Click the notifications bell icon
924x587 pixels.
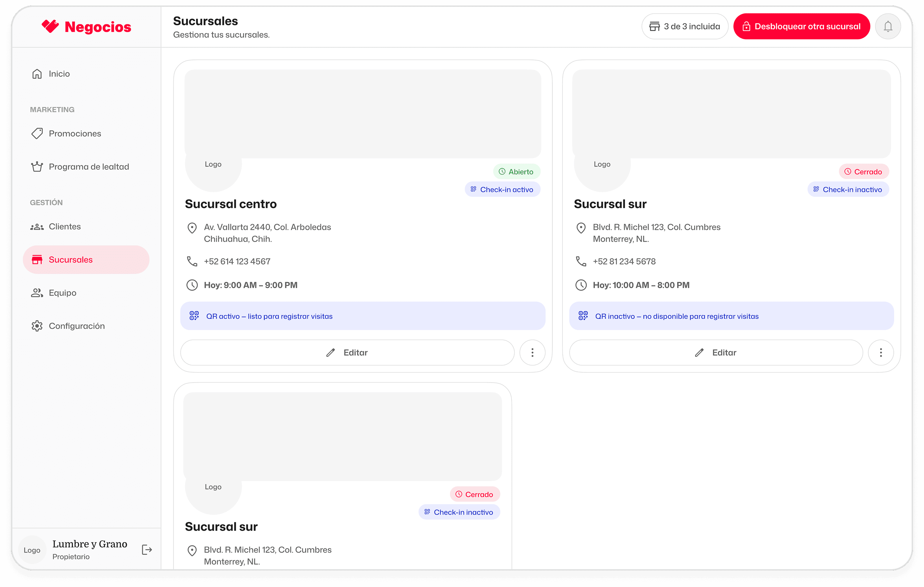pyautogui.click(x=888, y=26)
